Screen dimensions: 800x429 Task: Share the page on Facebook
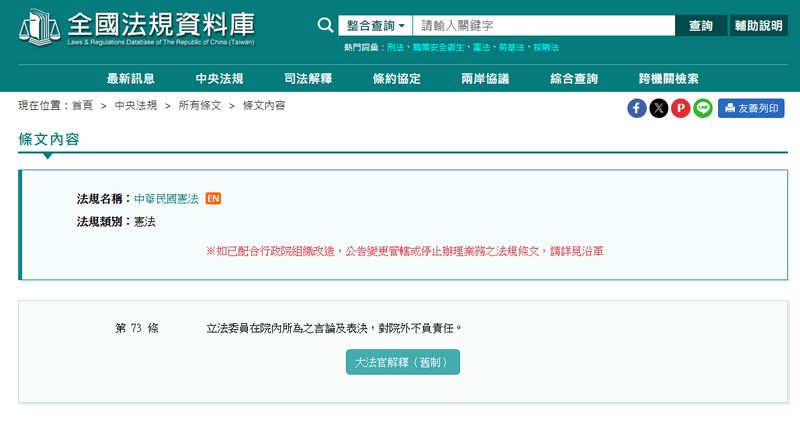click(x=637, y=108)
